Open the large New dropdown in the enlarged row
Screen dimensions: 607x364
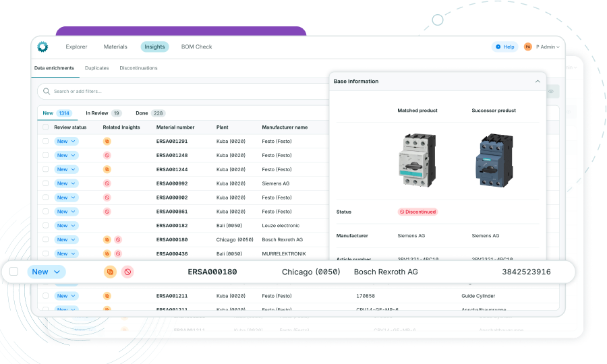(47, 272)
